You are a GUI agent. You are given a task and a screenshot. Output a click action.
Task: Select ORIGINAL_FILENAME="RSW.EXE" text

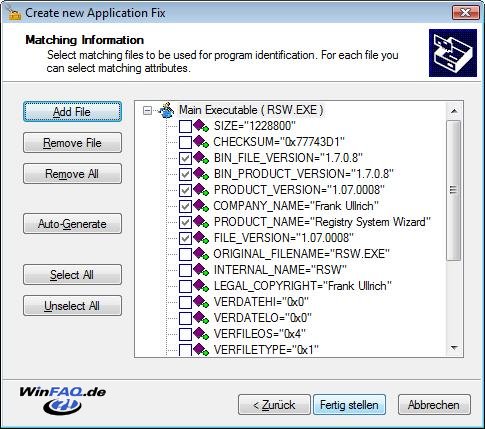pos(301,254)
